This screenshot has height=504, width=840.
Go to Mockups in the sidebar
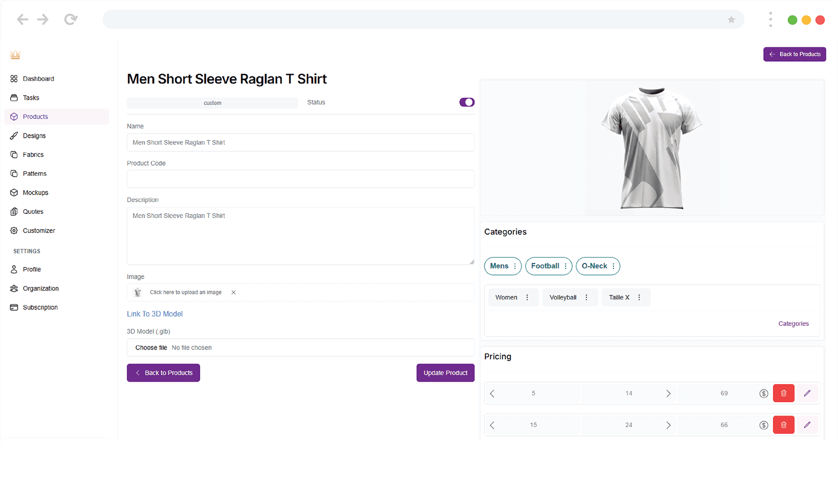click(x=35, y=193)
